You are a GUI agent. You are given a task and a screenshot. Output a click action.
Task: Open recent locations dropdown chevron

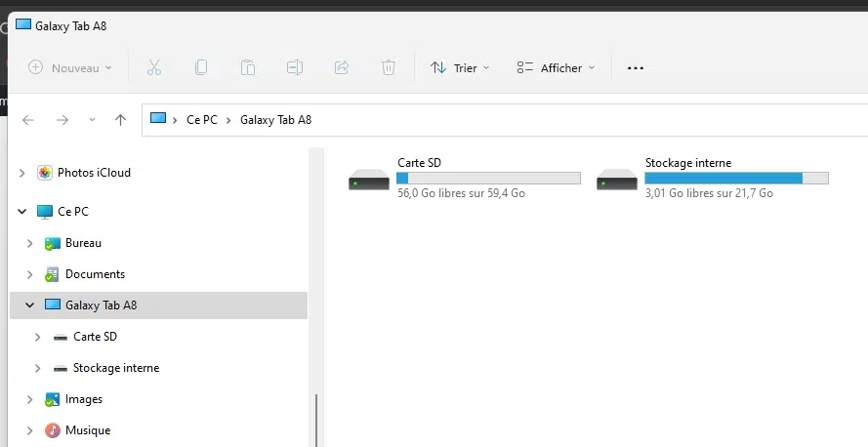pyautogui.click(x=92, y=120)
